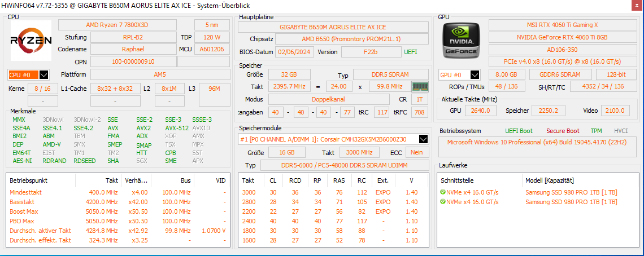Click the OPN value 100-000000910

tap(133, 61)
